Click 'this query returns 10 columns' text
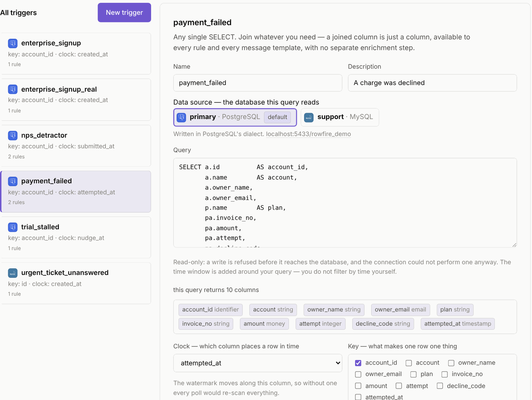 click(x=216, y=290)
